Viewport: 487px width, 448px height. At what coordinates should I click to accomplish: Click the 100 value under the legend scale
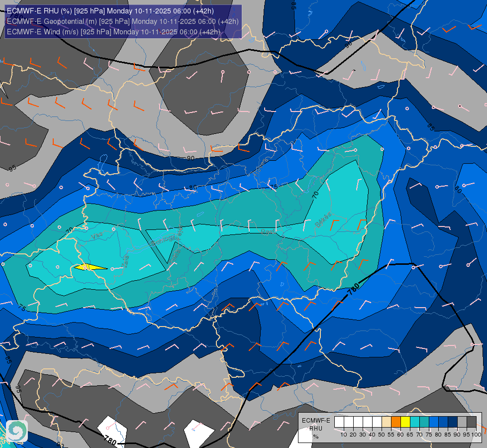476,435
